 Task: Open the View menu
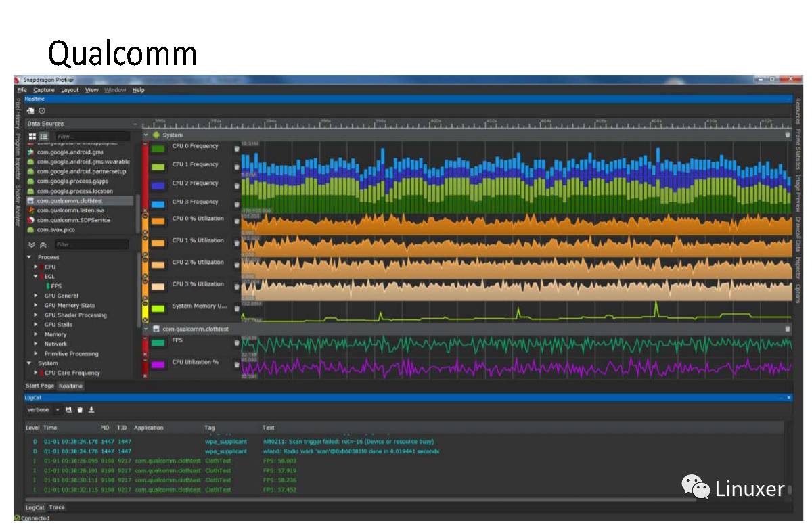tap(91, 90)
